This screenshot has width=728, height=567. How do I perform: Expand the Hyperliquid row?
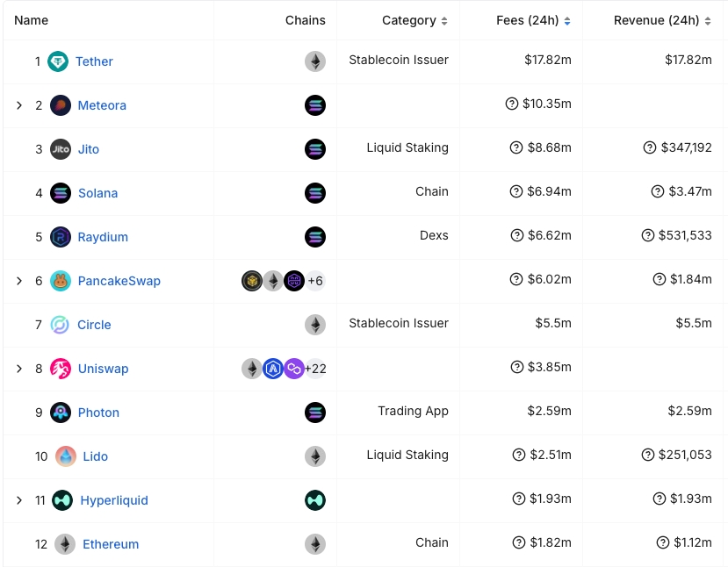click(x=19, y=500)
